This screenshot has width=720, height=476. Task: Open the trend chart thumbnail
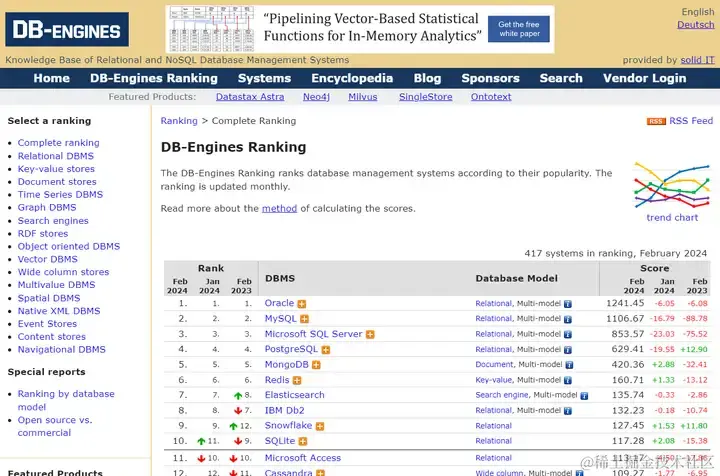point(672,185)
